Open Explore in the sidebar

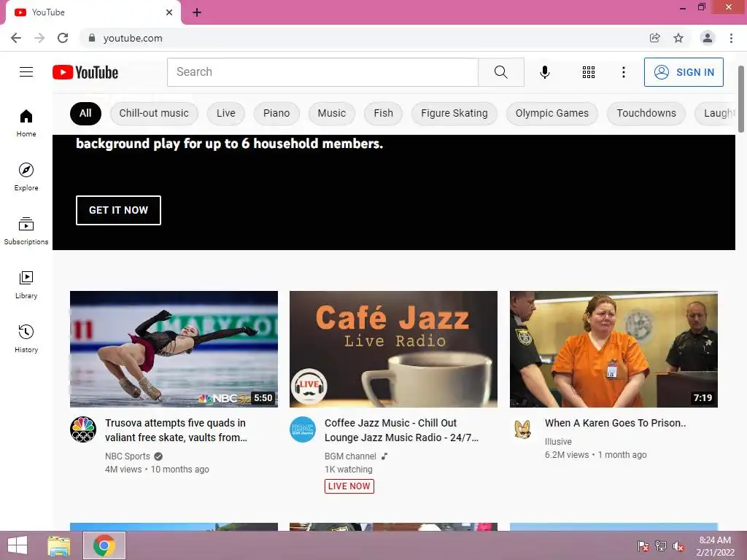click(x=26, y=176)
